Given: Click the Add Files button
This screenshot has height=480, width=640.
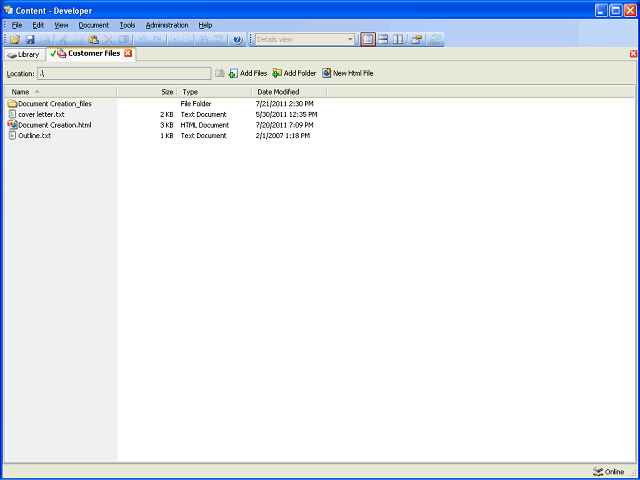Looking at the screenshot, I should pos(248,73).
